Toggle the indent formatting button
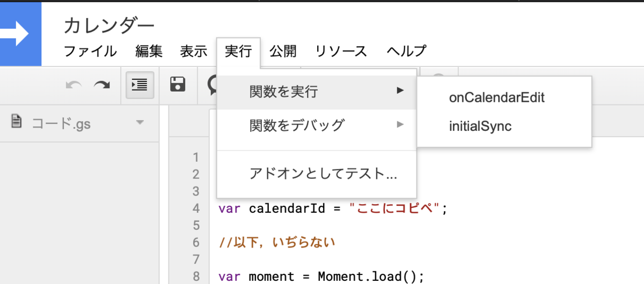Screen dimensions: 644x284 [x=140, y=85]
